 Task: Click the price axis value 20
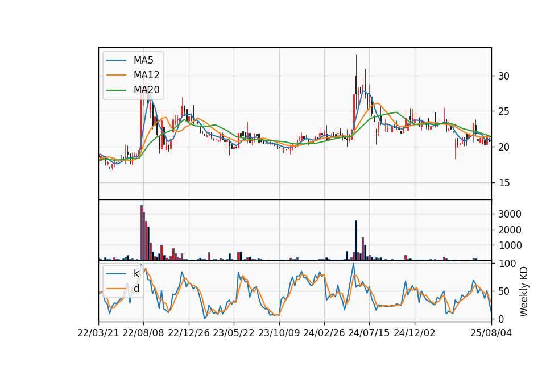pyautogui.click(x=504, y=147)
